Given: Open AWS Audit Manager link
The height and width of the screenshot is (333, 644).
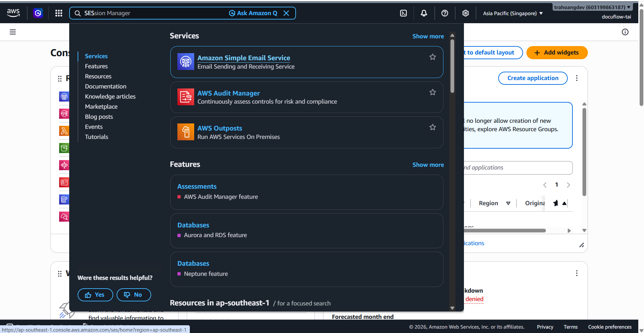Looking at the screenshot, I should pyautogui.click(x=228, y=93).
